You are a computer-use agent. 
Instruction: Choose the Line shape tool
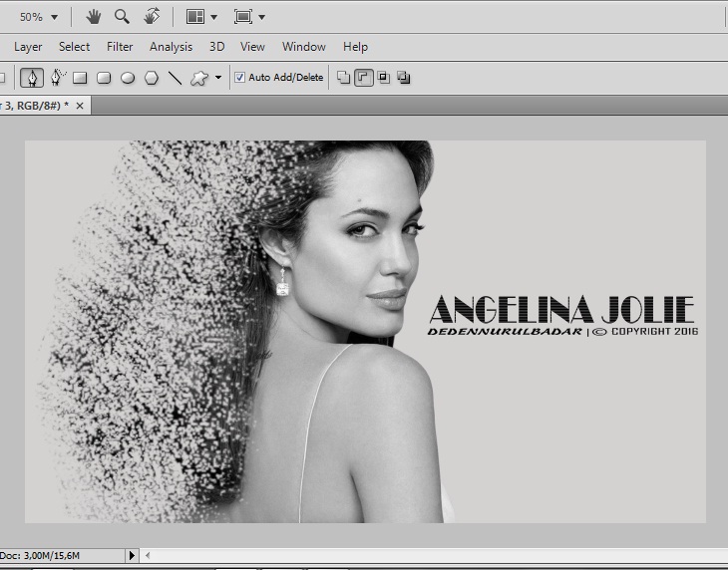pyautogui.click(x=176, y=78)
